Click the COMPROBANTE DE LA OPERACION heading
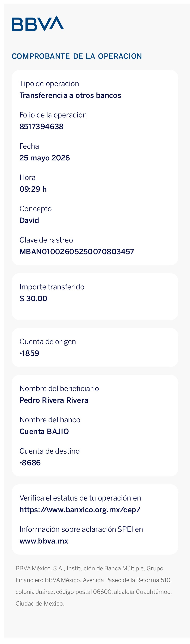Viewport: 190px width, 644px height. point(77,56)
